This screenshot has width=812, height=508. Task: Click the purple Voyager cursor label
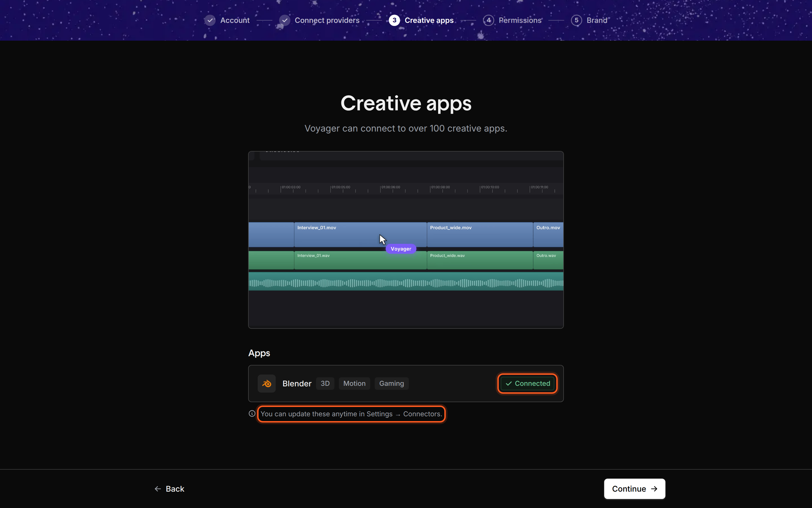[401, 249]
